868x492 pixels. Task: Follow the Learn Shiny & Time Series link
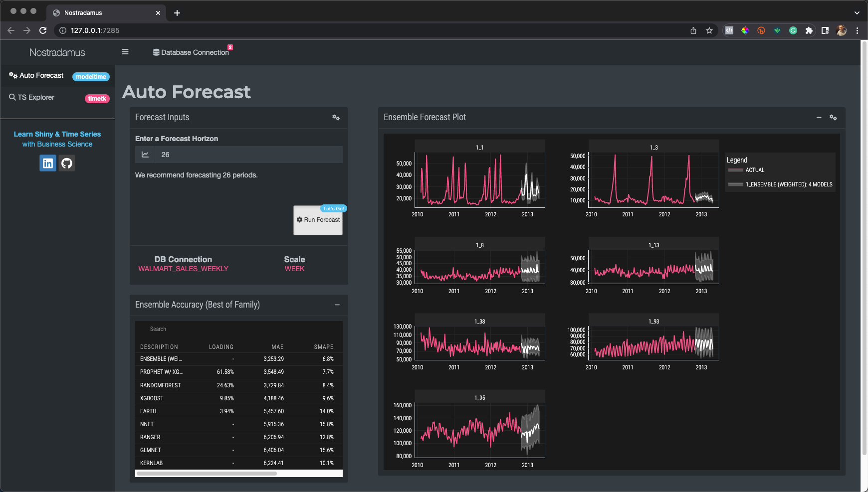point(57,134)
